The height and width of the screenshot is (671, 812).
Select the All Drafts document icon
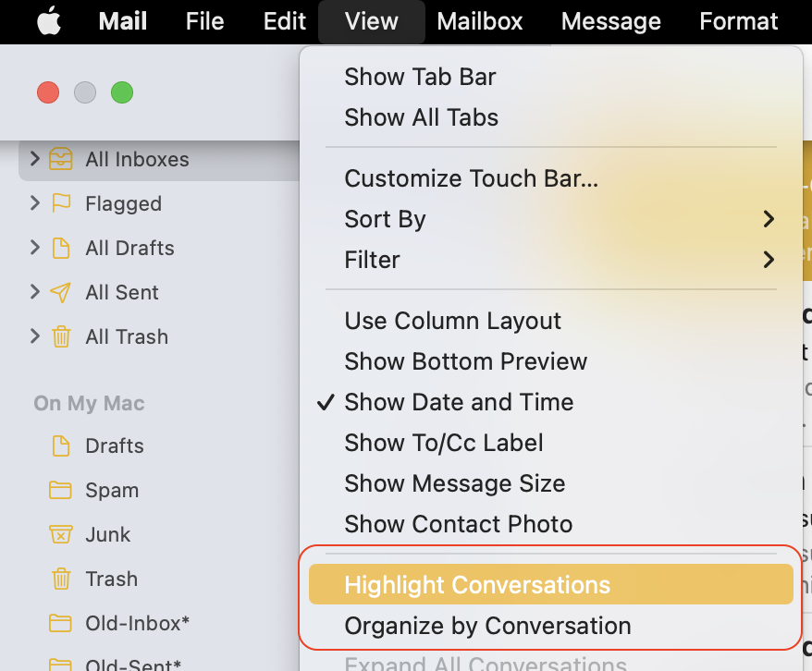pos(61,248)
